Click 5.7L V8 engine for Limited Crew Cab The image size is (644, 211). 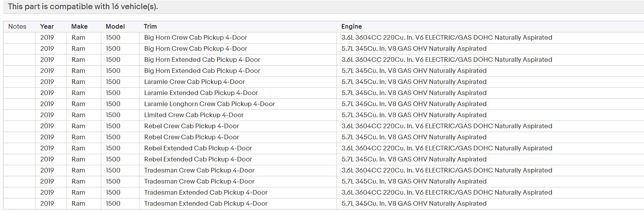click(414, 115)
